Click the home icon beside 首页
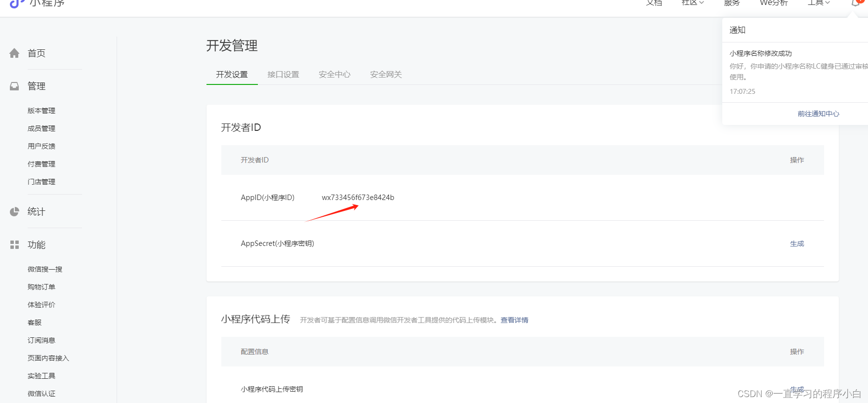The width and height of the screenshot is (868, 403). click(14, 53)
